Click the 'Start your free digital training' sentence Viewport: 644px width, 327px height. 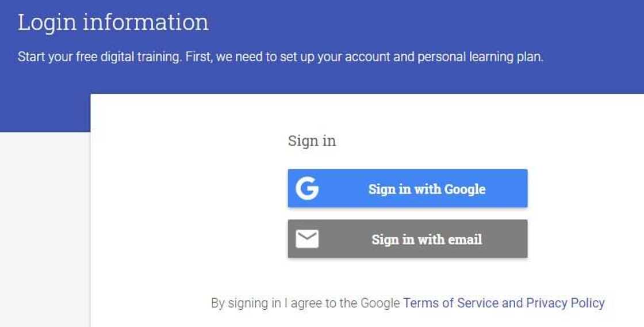pyautogui.click(x=100, y=57)
